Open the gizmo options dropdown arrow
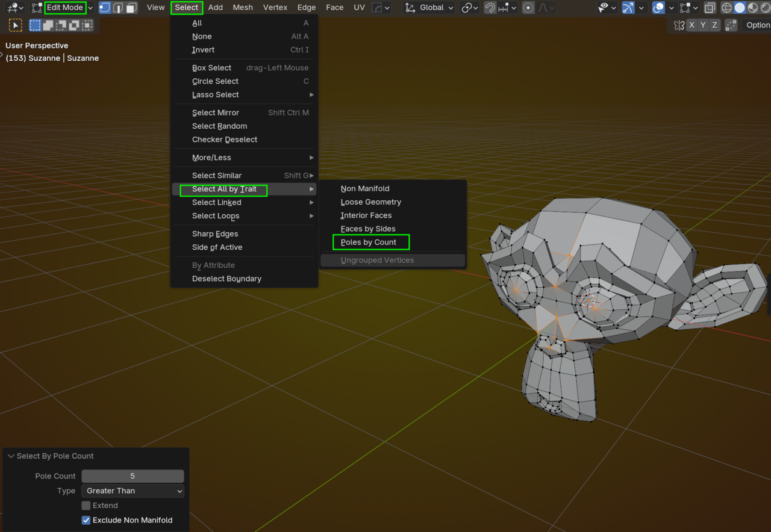Image resolution: width=771 pixels, height=532 pixels. 641,8
